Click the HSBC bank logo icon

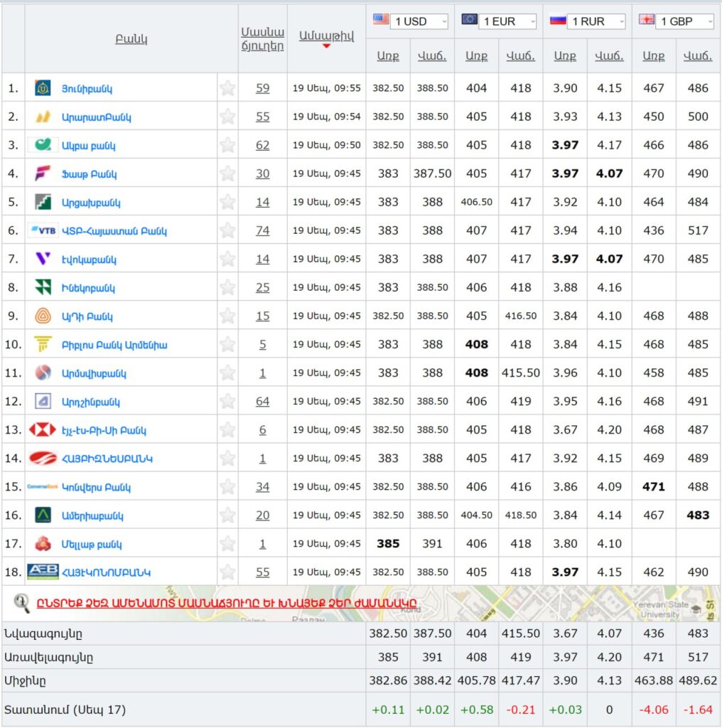point(43,429)
